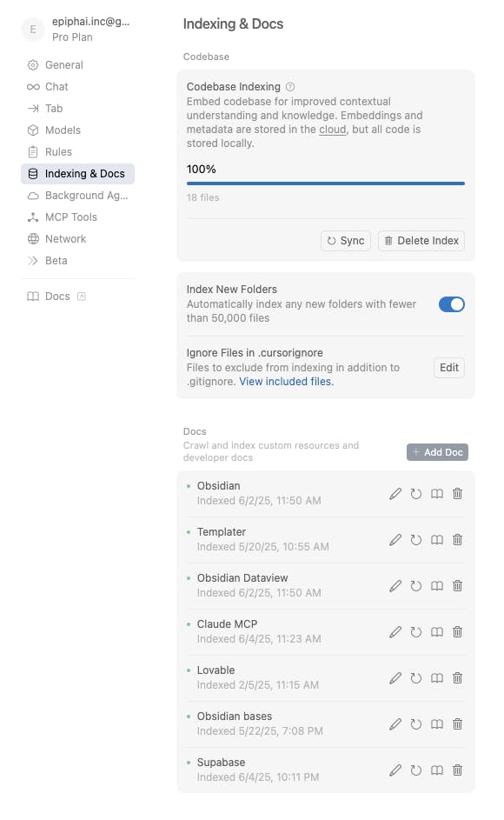Delete the Supabase doc
This screenshot has height=820, width=504.
pyautogui.click(x=457, y=770)
